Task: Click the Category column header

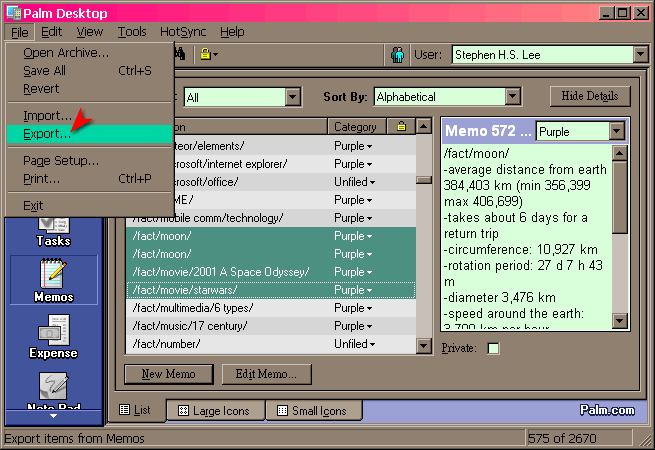Action: (x=356, y=127)
